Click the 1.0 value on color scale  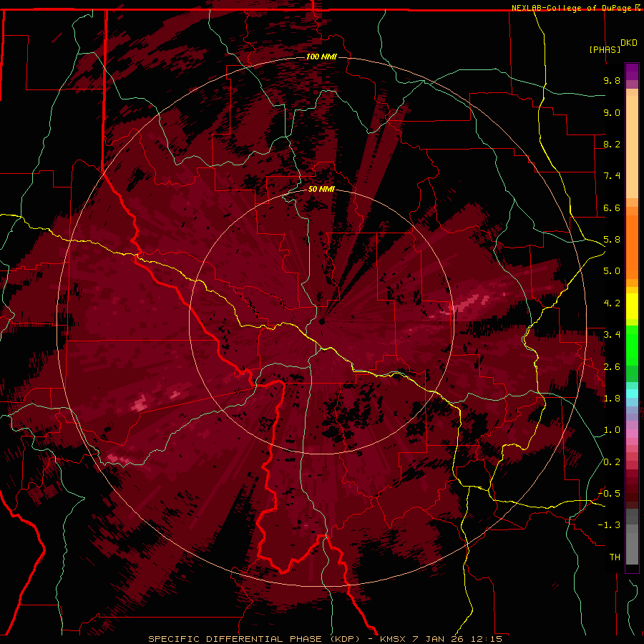coord(612,430)
